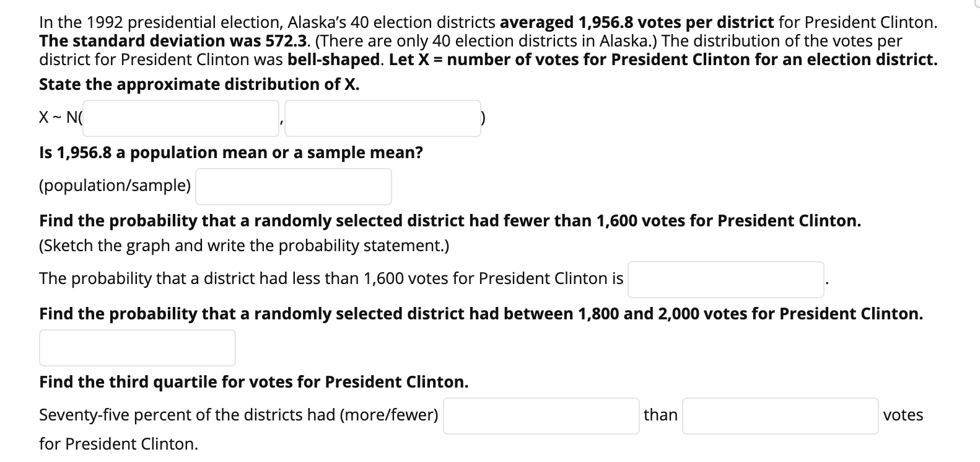Select the more/fewer answer box after (more/fewer)
Viewport: 980px width, 462px height.
[540, 415]
